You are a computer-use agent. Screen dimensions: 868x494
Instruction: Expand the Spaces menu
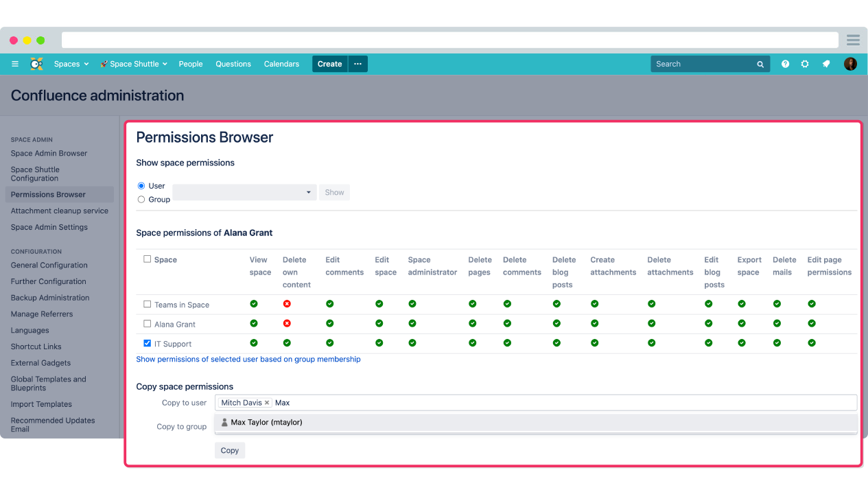click(71, 64)
